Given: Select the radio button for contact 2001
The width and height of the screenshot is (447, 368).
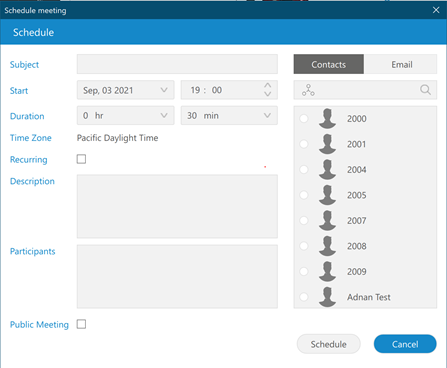Looking at the screenshot, I should coord(304,144).
